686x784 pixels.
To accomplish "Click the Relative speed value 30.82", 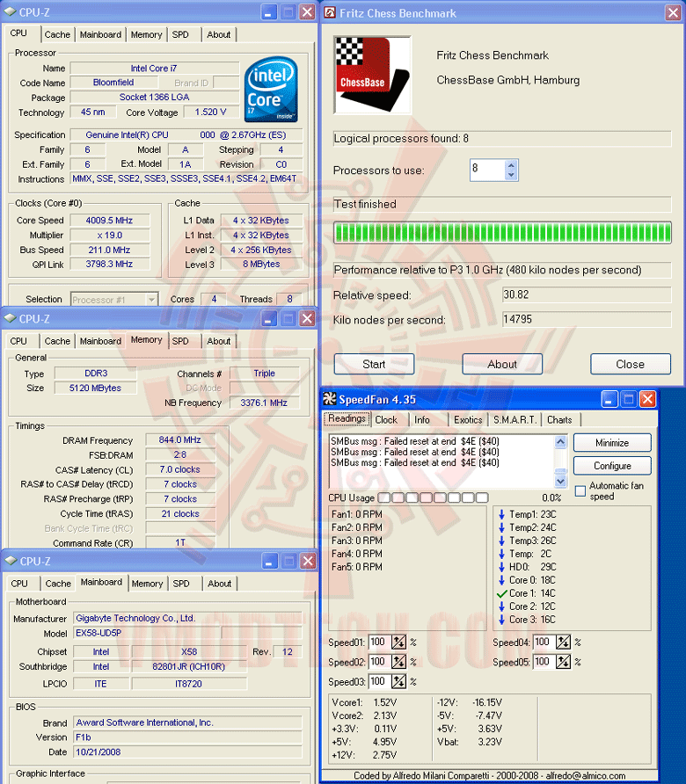I will click(x=587, y=294).
